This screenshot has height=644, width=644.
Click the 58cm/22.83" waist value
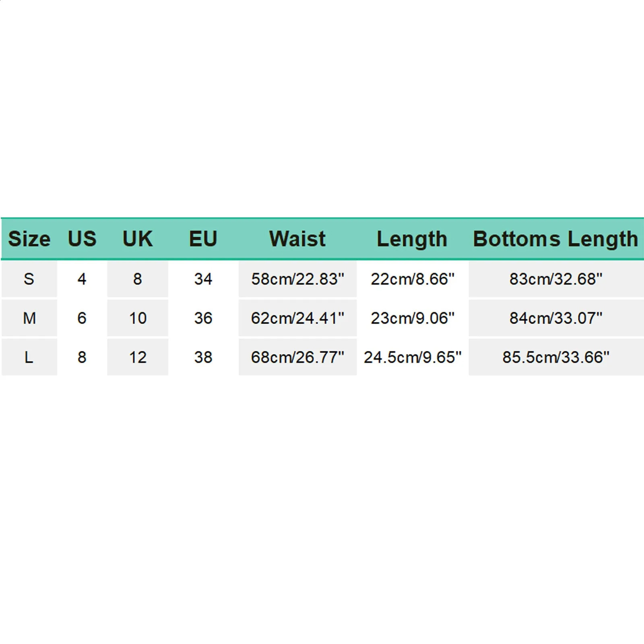coord(297,279)
